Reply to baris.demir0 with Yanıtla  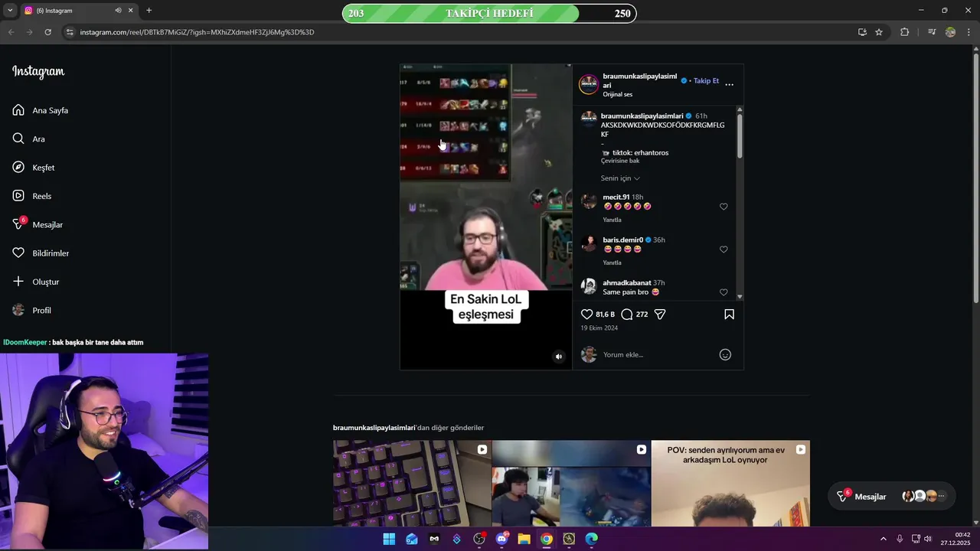pos(612,262)
